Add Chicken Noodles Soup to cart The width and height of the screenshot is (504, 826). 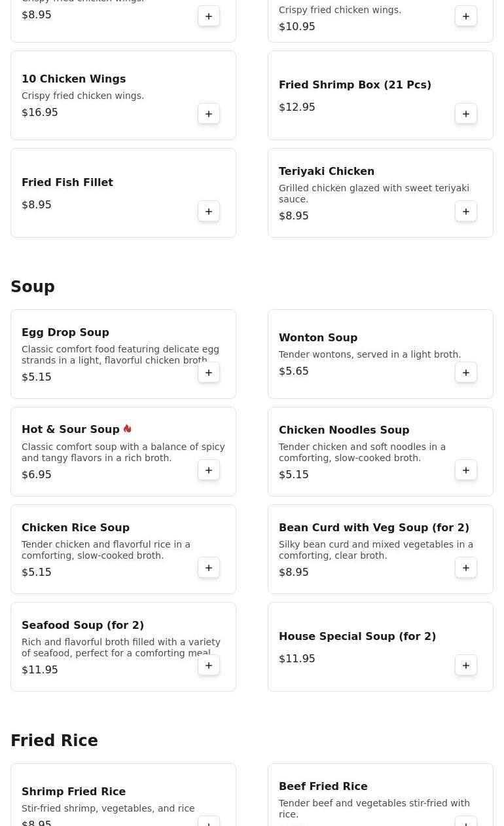point(466,470)
